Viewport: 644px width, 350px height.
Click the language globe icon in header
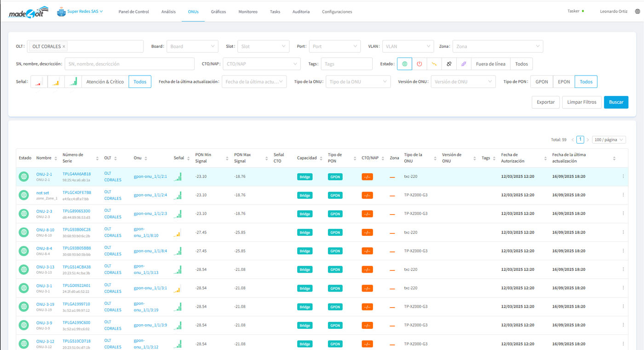tap(637, 12)
